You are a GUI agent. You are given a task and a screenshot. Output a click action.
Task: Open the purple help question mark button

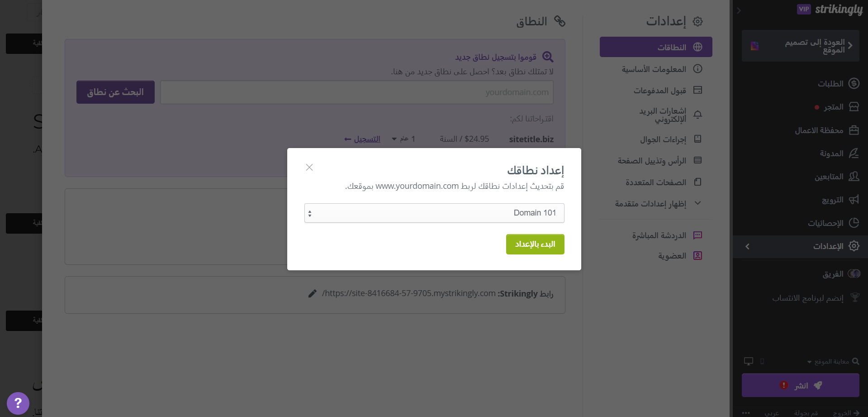coord(18,403)
